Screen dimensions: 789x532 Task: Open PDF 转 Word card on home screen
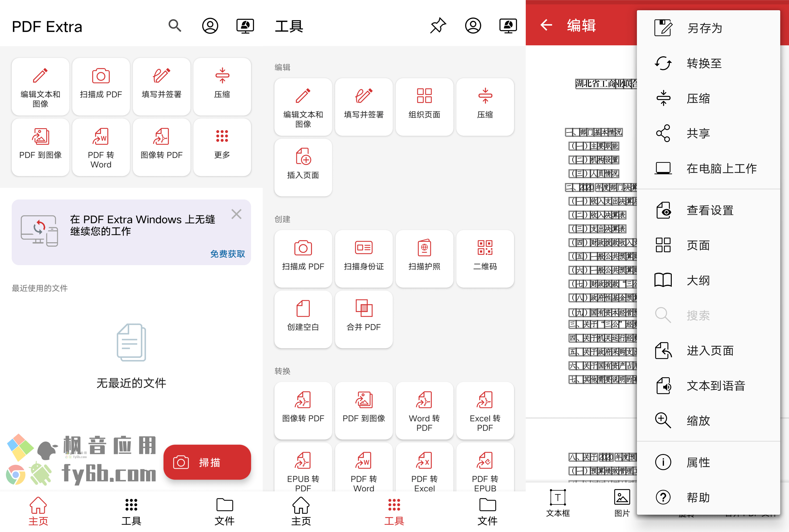click(x=101, y=147)
